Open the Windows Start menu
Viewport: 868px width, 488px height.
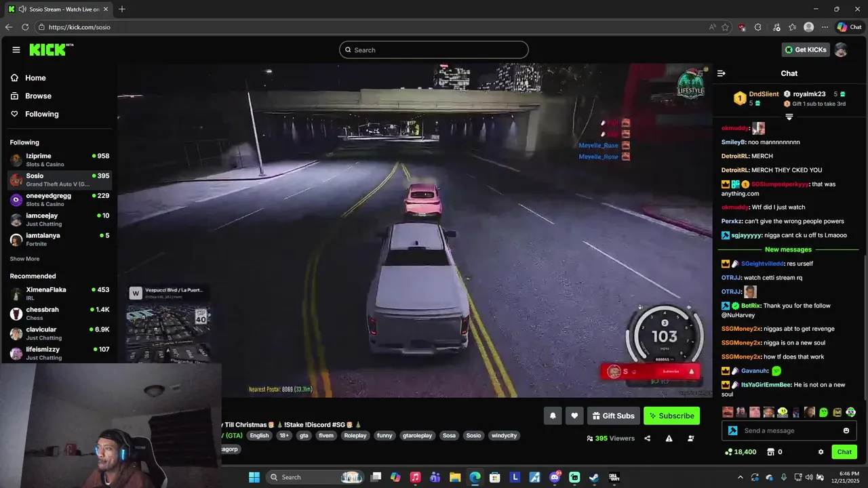(x=254, y=477)
